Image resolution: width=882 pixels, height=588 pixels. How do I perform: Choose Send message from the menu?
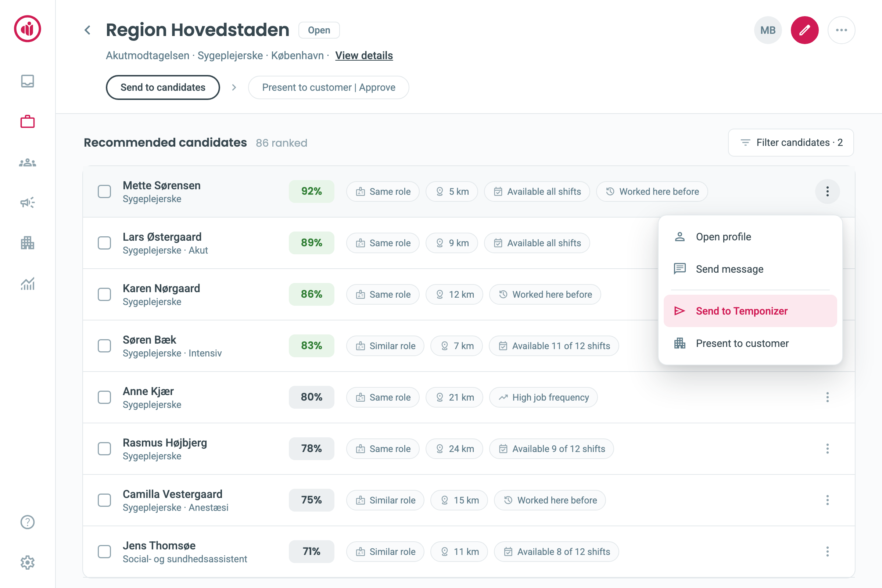[x=750, y=269]
